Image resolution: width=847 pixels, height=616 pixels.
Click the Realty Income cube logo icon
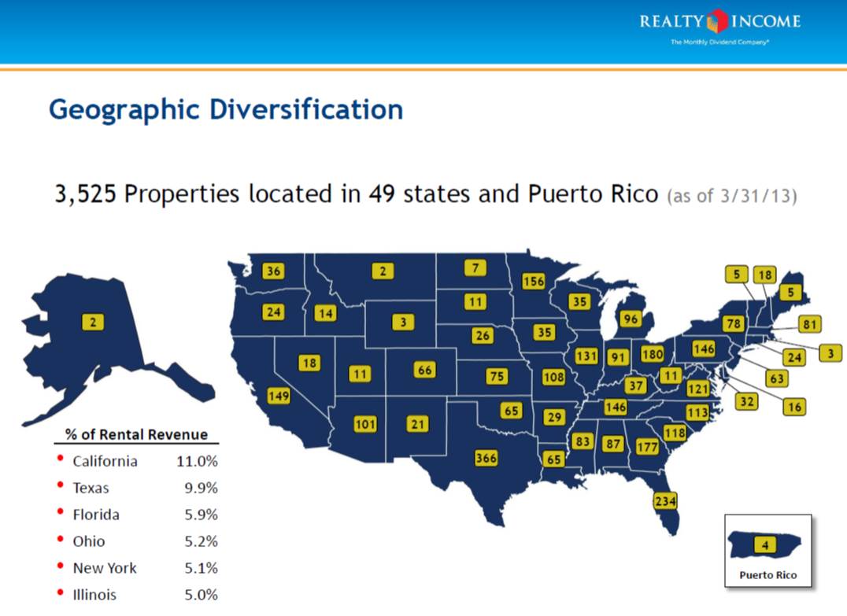717,21
